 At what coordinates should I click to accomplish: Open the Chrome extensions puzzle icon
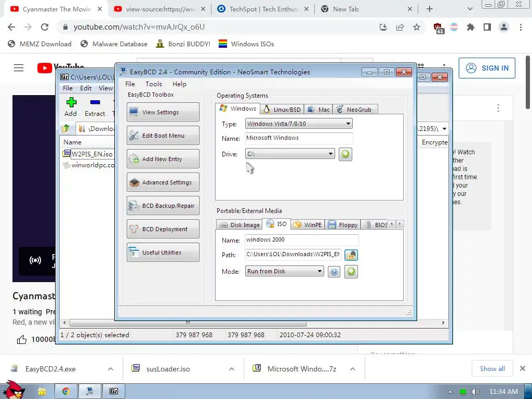pos(471,27)
